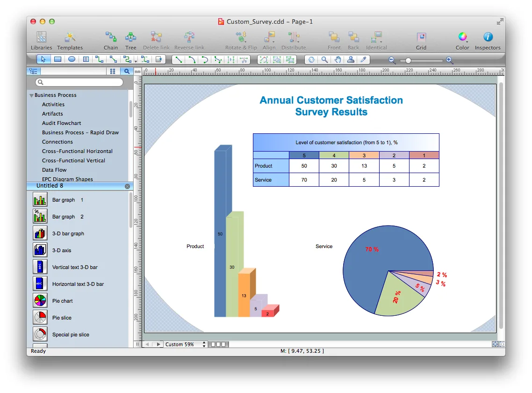Adjust the zoom slider handle

pos(408,60)
